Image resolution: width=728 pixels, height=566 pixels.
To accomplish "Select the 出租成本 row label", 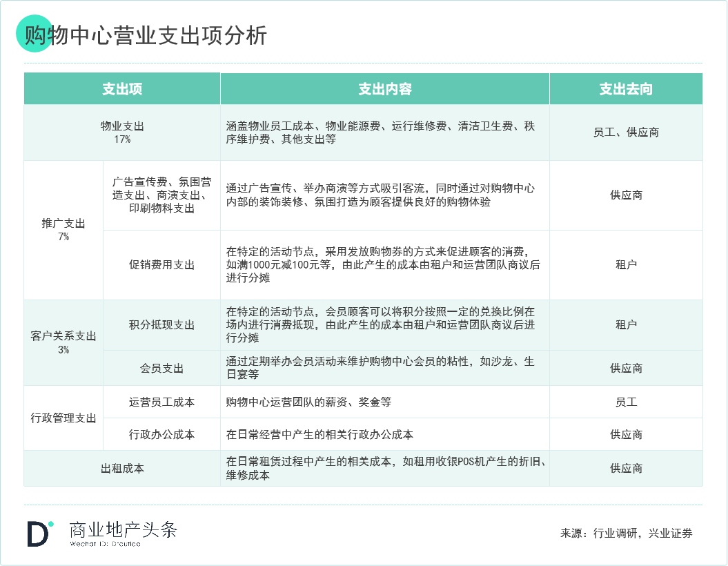I will click(121, 467).
